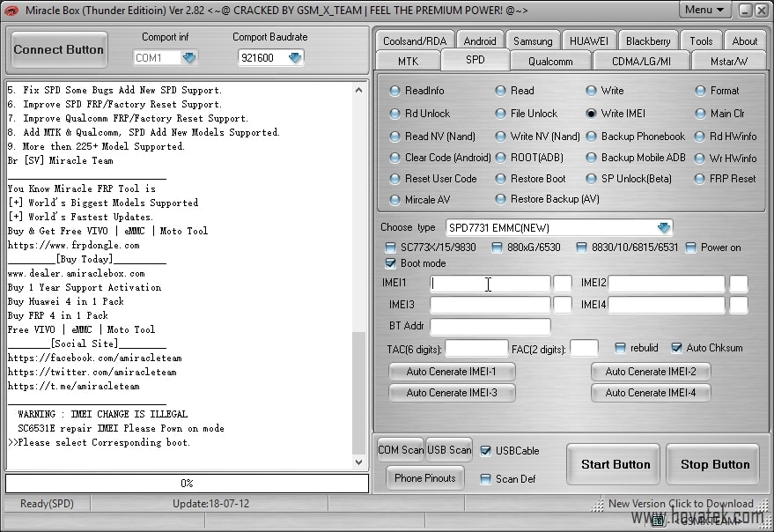This screenshot has height=532, width=774.
Task: Click the Connect Button
Action: pyautogui.click(x=59, y=49)
